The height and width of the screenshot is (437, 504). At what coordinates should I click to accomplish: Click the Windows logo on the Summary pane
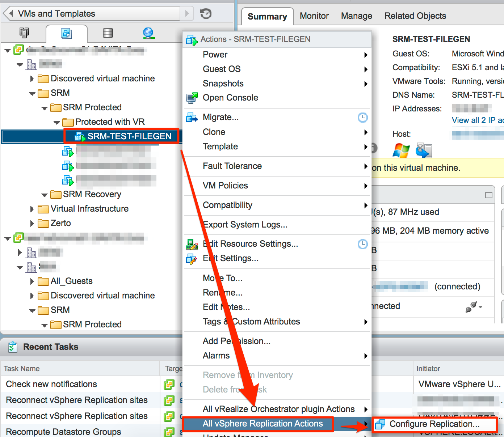tap(401, 149)
